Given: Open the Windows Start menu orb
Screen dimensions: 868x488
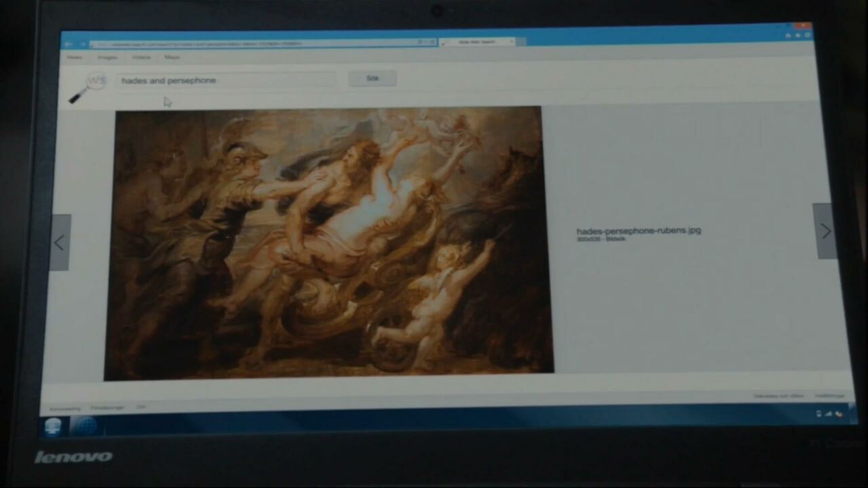Looking at the screenshot, I should tap(53, 426).
